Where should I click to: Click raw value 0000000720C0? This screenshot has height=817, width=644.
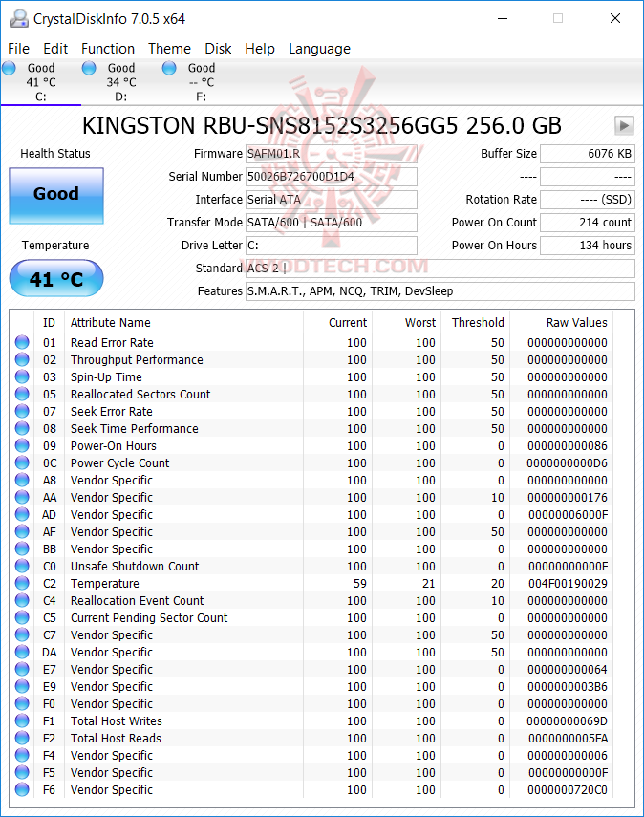pos(568,790)
